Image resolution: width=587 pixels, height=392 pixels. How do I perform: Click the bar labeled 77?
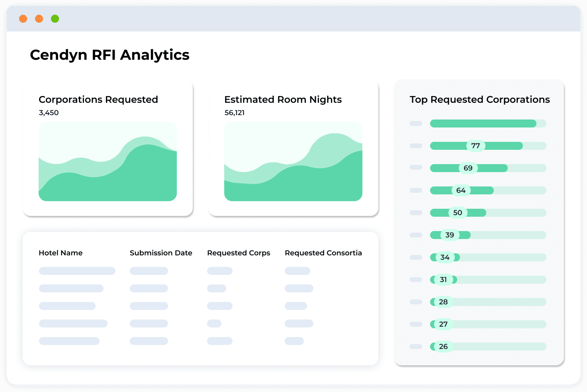tap(488, 146)
